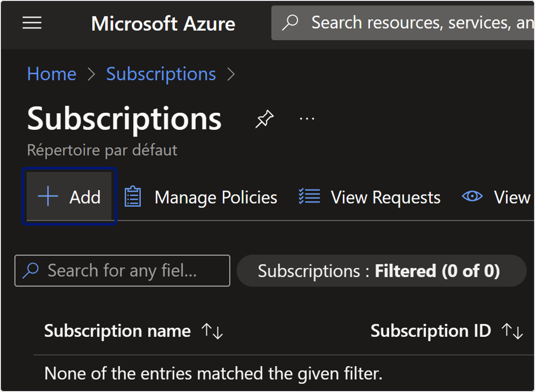Image resolution: width=535 pixels, height=392 pixels.
Task: Click the eye icon in toolbar
Action: pyautogui.click(x=472, y=196)
